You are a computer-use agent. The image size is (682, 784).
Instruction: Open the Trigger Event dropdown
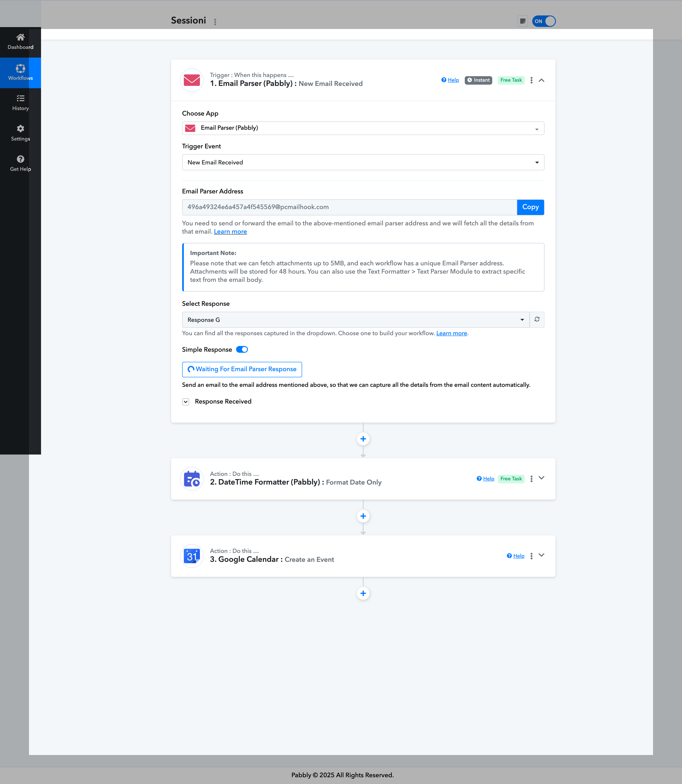[x=363, y=162]
